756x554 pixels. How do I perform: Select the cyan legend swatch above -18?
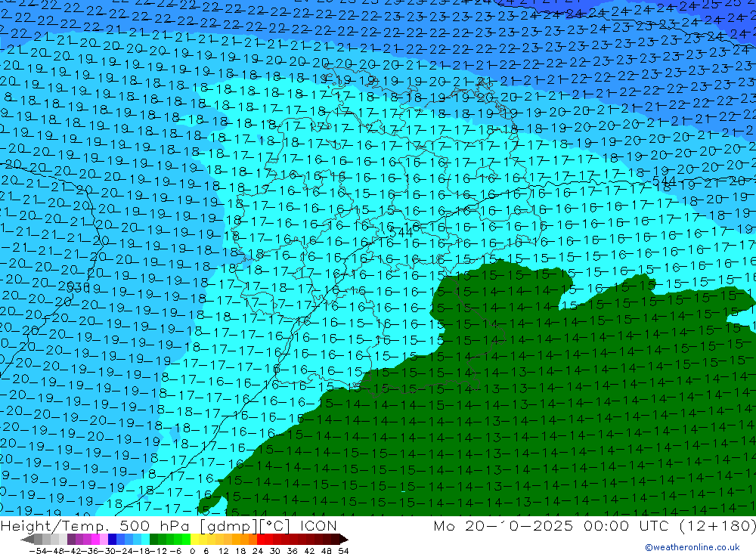(146, 539)
